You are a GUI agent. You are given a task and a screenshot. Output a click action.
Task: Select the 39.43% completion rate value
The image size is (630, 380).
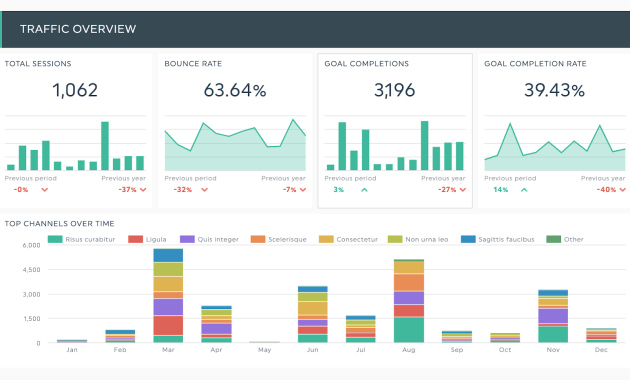click(x=554, y=90)
